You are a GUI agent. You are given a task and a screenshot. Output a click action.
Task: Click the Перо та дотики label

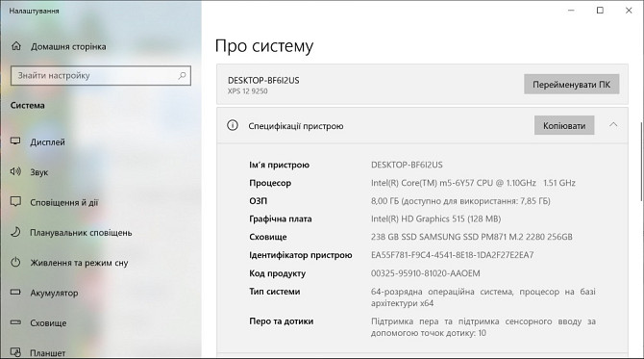(282, 321)
